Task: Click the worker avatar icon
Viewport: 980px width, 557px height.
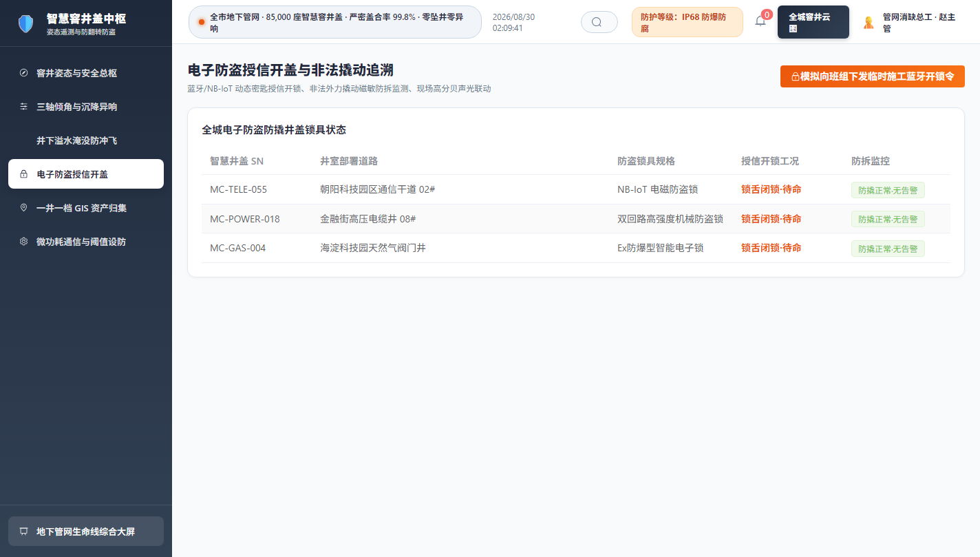Action: tap(869, 22)
